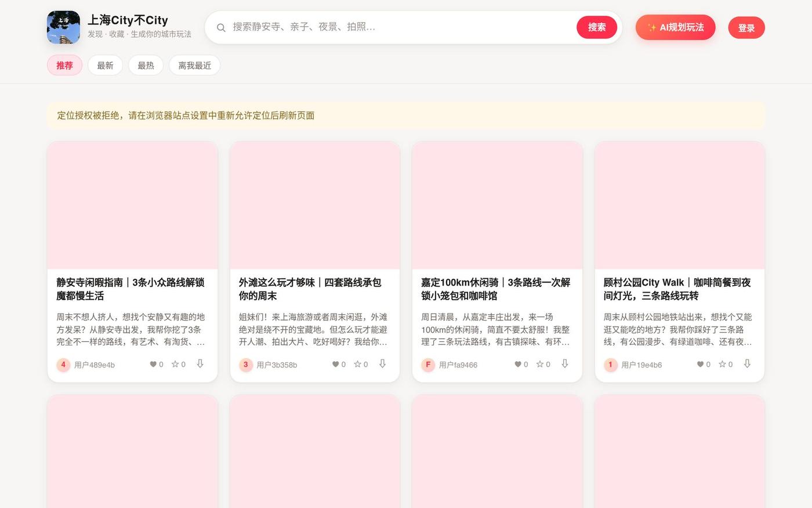Open avatar of 用户19e4b6
Image resolution: width=812 pixels, height=508 pixels.
click(x=611, y=365)
